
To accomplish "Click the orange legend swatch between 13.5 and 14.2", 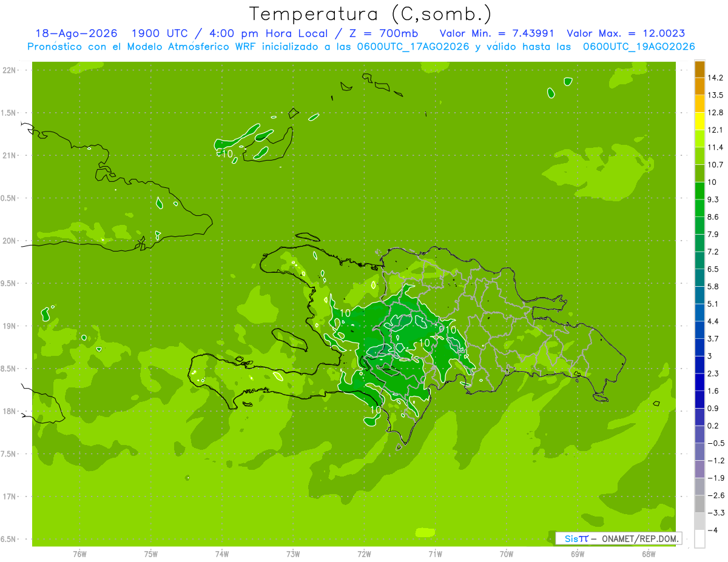I will tap(699, 86).
